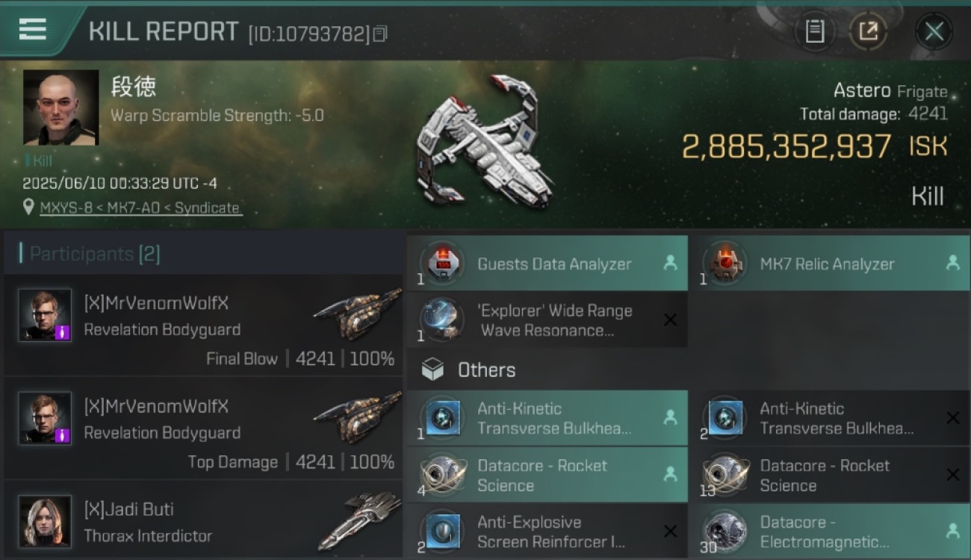Select the MK7 Relic Analyzer item
Screen dimensions: 971x560
pos(829,264)
